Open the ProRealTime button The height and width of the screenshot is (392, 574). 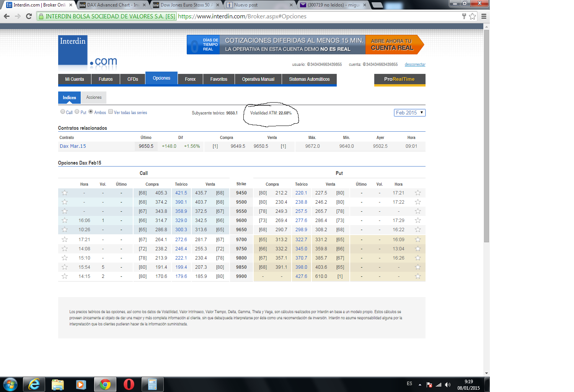coord(400,79)
